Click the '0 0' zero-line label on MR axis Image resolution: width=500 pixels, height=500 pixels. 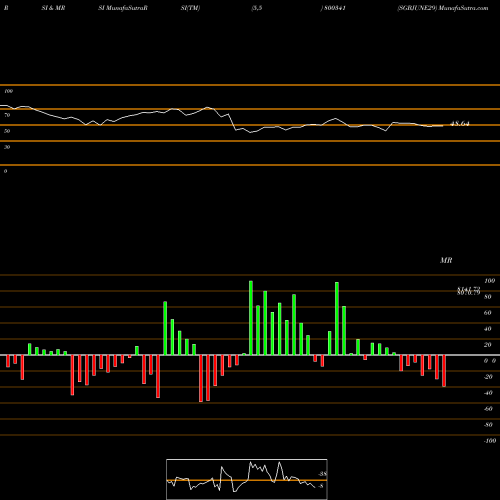pos(490,361)
